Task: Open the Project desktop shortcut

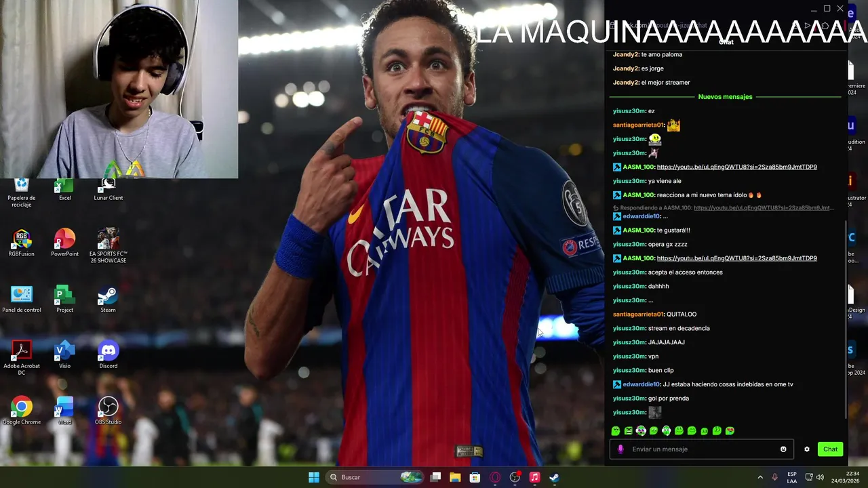Action: click(64, 299)
